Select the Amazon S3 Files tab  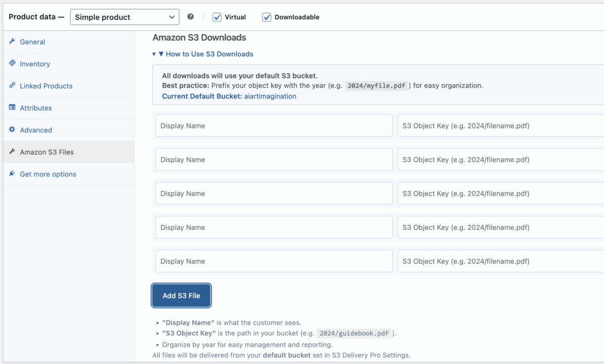(47, 152)
